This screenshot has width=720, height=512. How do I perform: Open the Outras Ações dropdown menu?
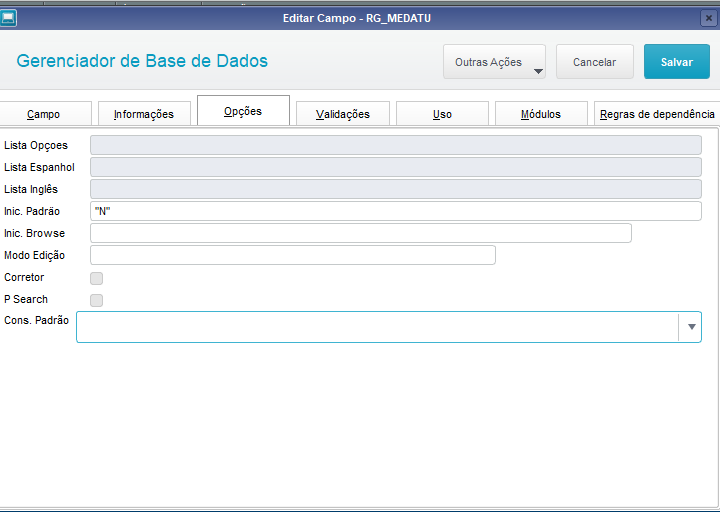(494, 62)
